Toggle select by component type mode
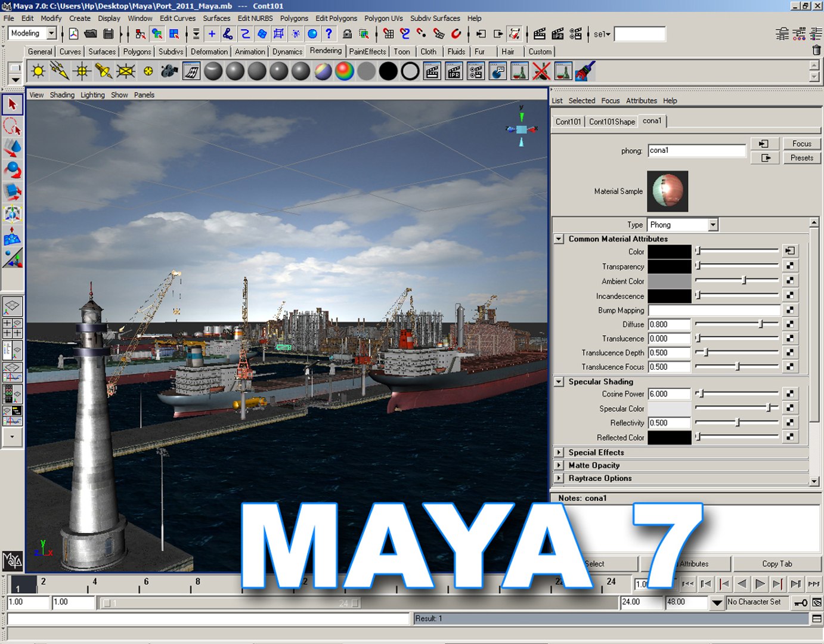The image size is (824, 644). pos(174,34)
